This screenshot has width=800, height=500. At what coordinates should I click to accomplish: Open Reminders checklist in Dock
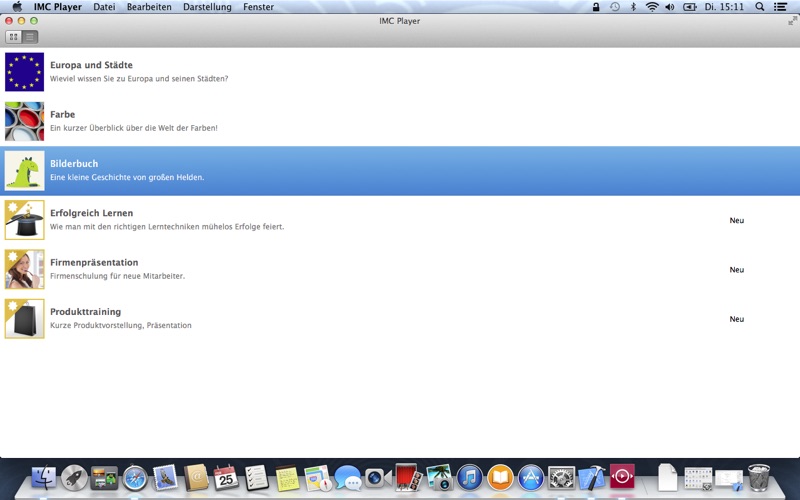tap(256, 478)
